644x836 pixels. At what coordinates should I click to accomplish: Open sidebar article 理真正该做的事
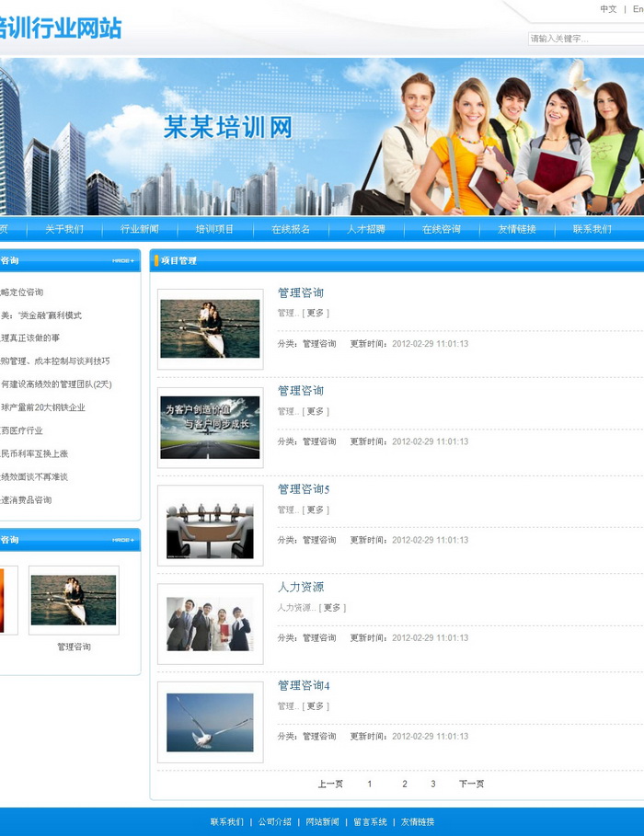pos(29,338)
